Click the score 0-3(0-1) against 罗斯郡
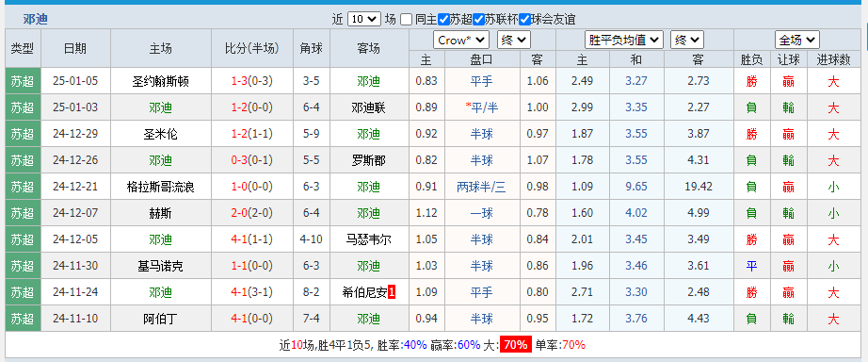This screenshot has width=868, height=362. 252,161
